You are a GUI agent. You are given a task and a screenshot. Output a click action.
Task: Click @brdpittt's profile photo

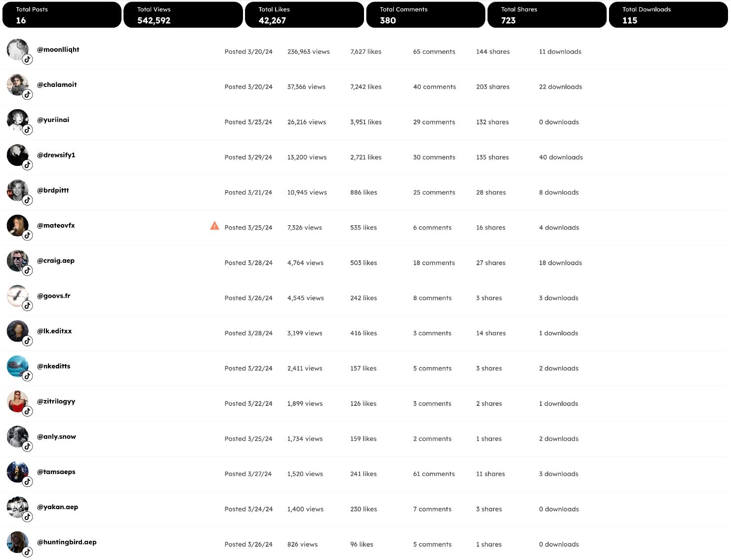click(x=17, y=190)
